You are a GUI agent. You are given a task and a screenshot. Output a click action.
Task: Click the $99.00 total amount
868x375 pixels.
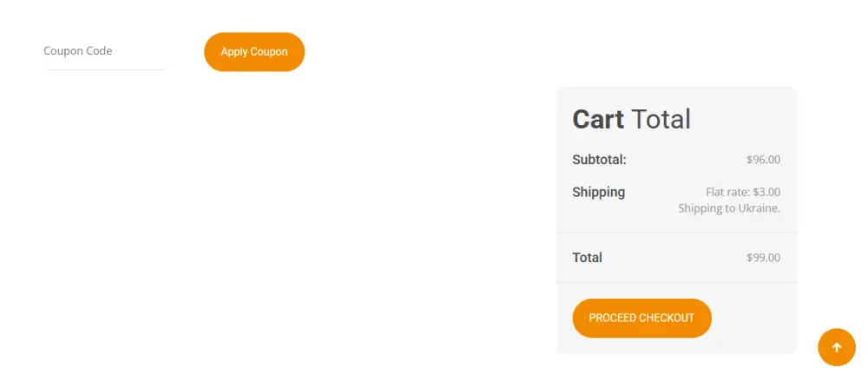[763, 258]
